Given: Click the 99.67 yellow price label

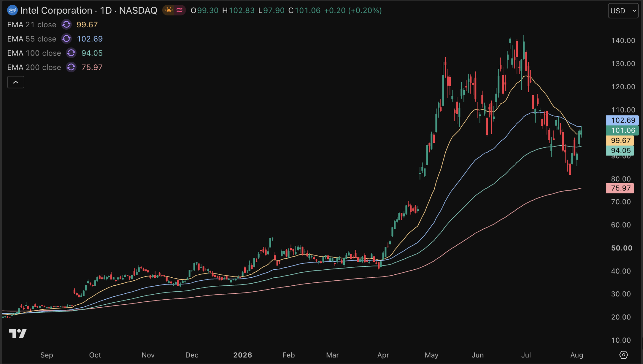Looking at the screenshot, I should 620,141.
